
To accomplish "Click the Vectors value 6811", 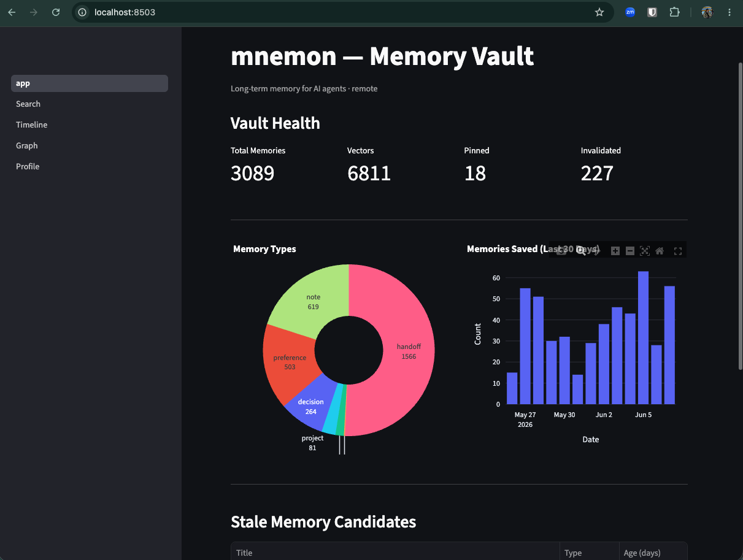I will (x=369, y=174).
